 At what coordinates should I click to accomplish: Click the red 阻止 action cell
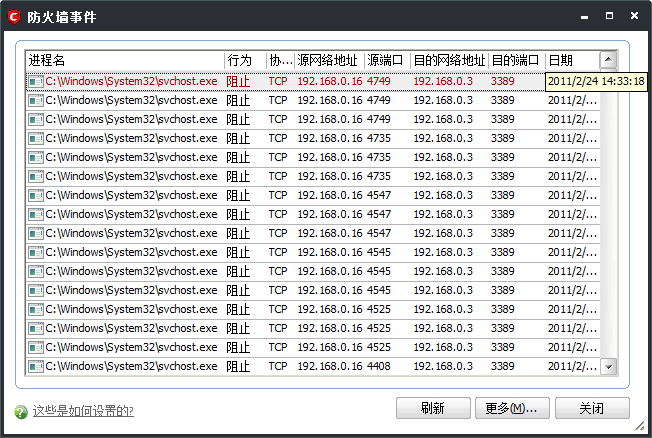[x=238, y=81]
